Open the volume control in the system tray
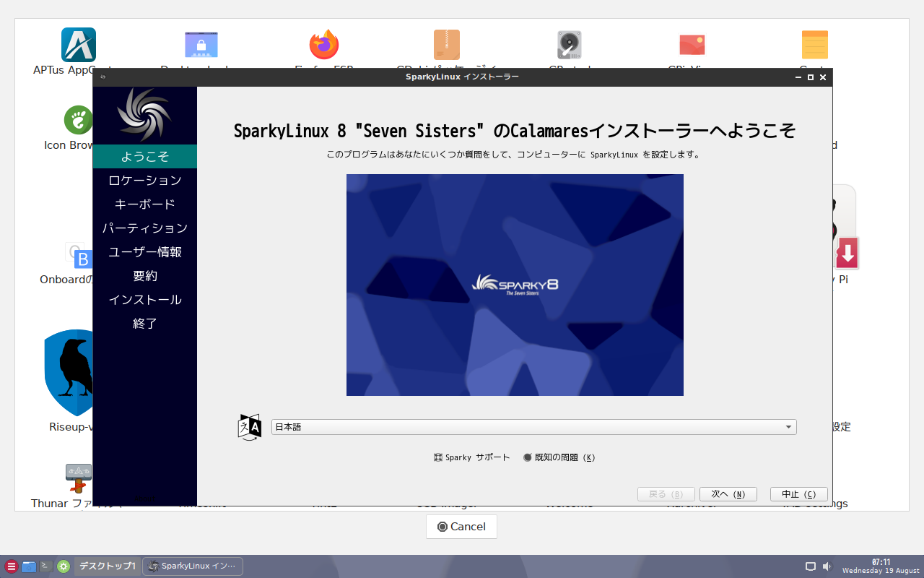The width and height of the screenshot is (924, 578). click(x=827, y=566)
